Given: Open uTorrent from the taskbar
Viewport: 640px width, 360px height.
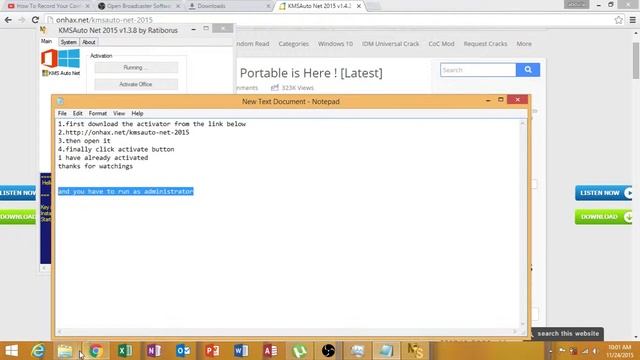Looking at the screenshot, I should tap(299, 351).
